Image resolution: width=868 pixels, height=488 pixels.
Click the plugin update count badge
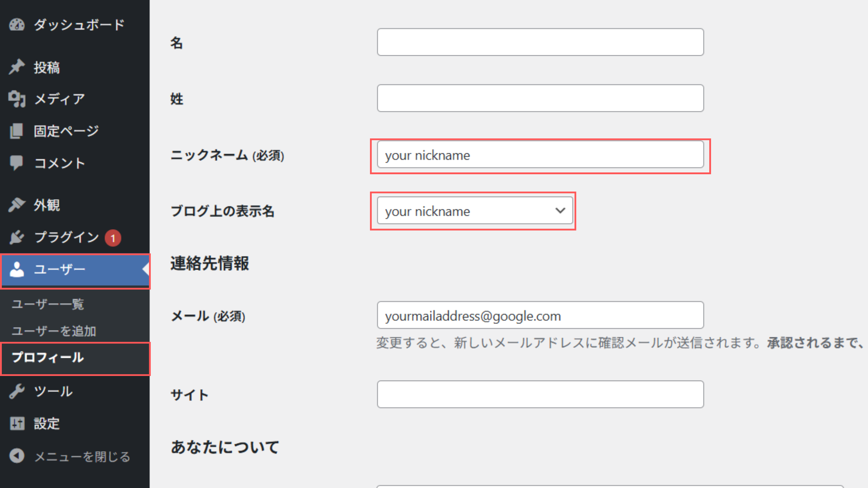click(113, 238)
